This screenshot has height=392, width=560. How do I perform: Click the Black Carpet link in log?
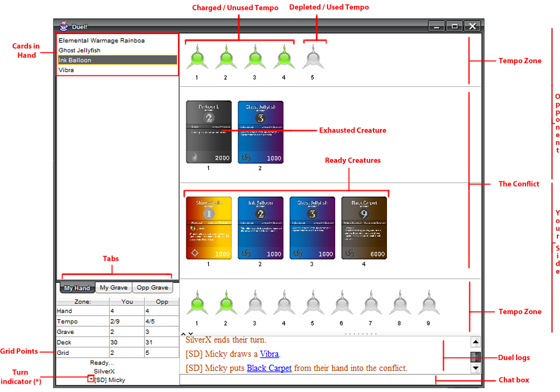pyautogui.click(x=269, y=368)
